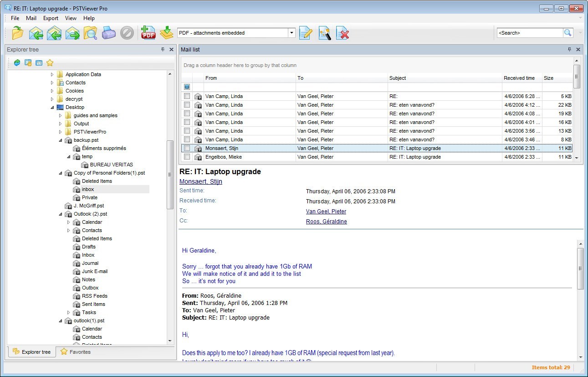Expand the PSTViewerPro folder
The height and width of the screenshot is (377, 588).
tap(60, 132)
